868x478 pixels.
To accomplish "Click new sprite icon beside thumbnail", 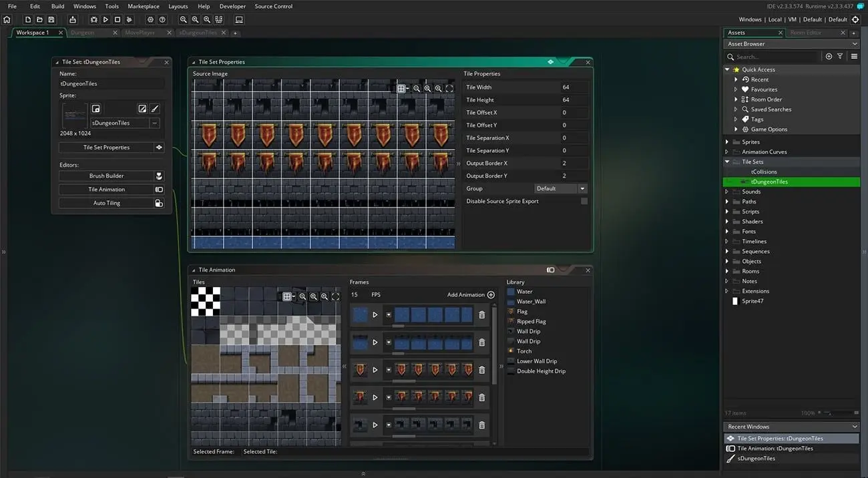I will coord(96,109).
